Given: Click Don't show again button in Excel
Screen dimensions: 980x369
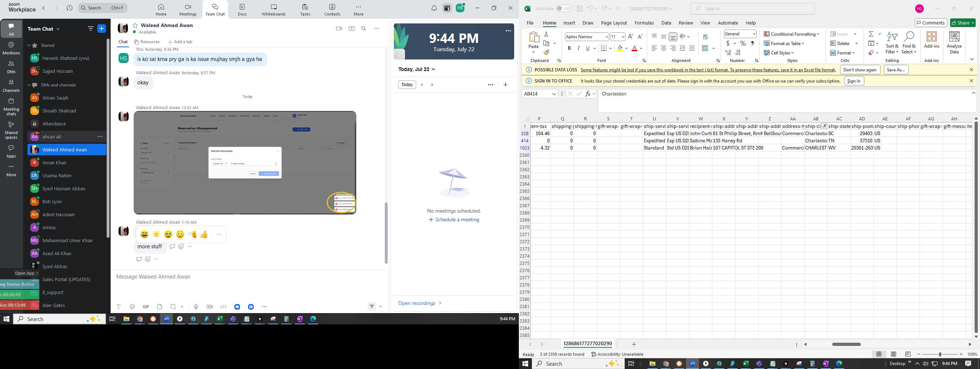Looking at the screenshot, I should (860, 70).
